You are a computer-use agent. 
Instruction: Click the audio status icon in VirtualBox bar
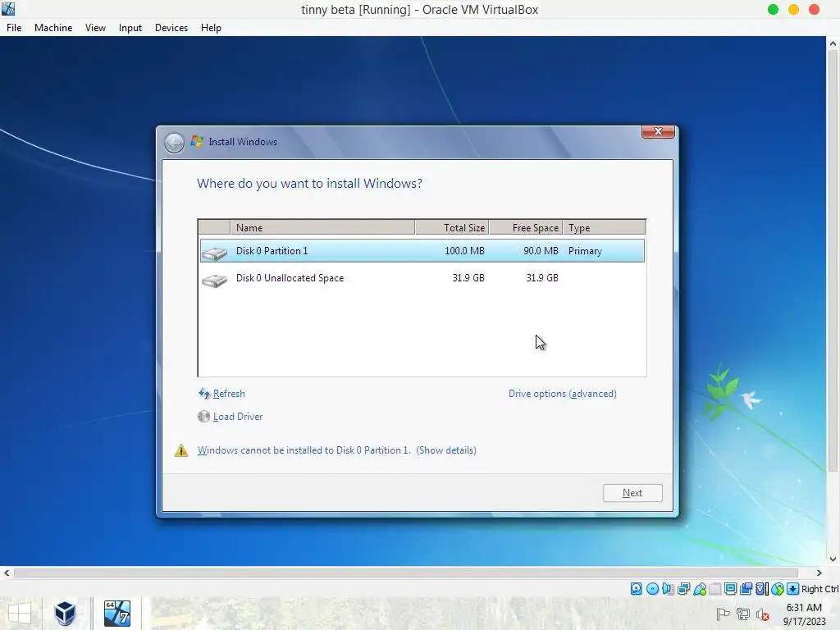[x=668, y=589]
